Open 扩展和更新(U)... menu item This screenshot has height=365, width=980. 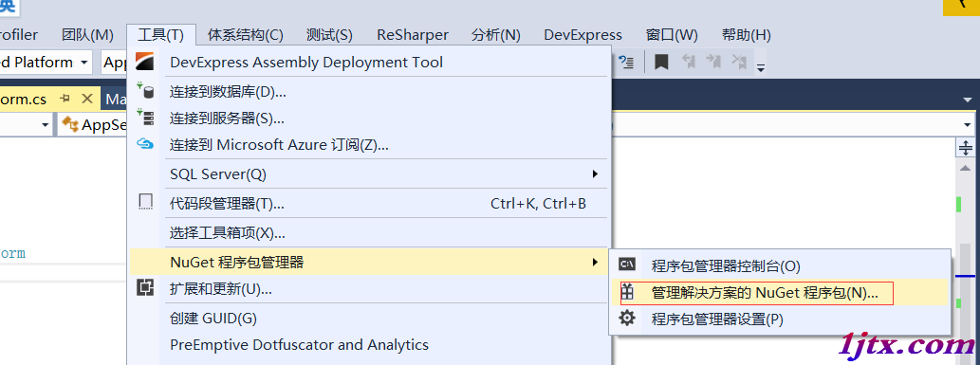coord(369,289)
